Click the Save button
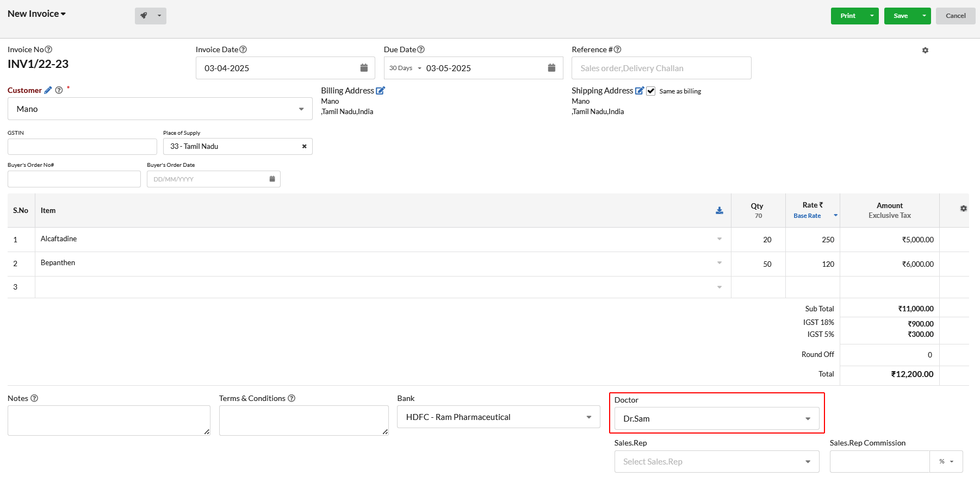The width and height of the screenshot is (980, 483). pos(901,16)
